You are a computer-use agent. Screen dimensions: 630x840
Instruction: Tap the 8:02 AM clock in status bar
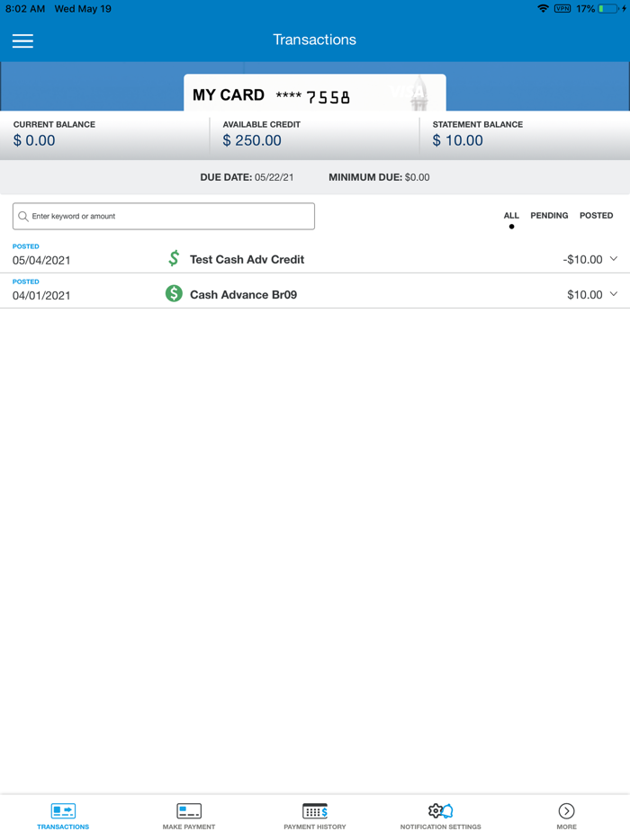click(x=25, y=9)
